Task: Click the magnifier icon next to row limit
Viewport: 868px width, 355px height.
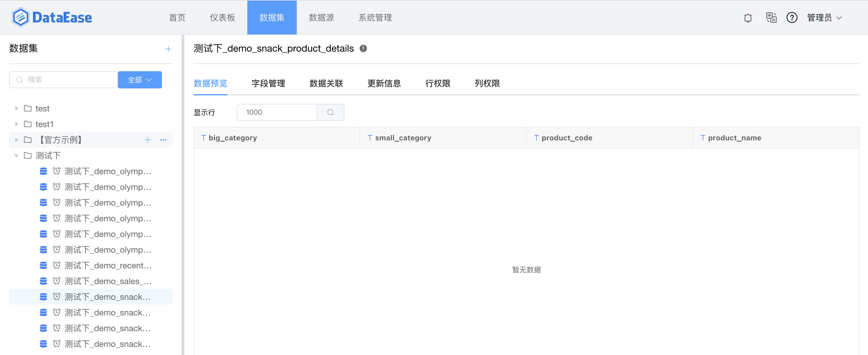Action: 330,112
